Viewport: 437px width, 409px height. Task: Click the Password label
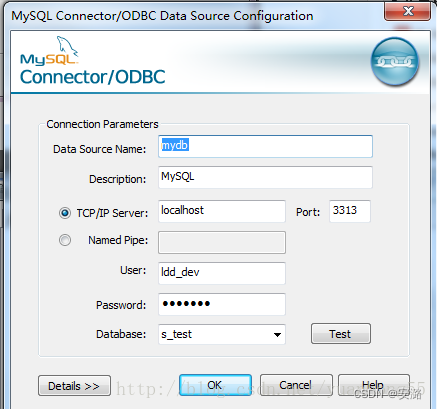point(121,305)
